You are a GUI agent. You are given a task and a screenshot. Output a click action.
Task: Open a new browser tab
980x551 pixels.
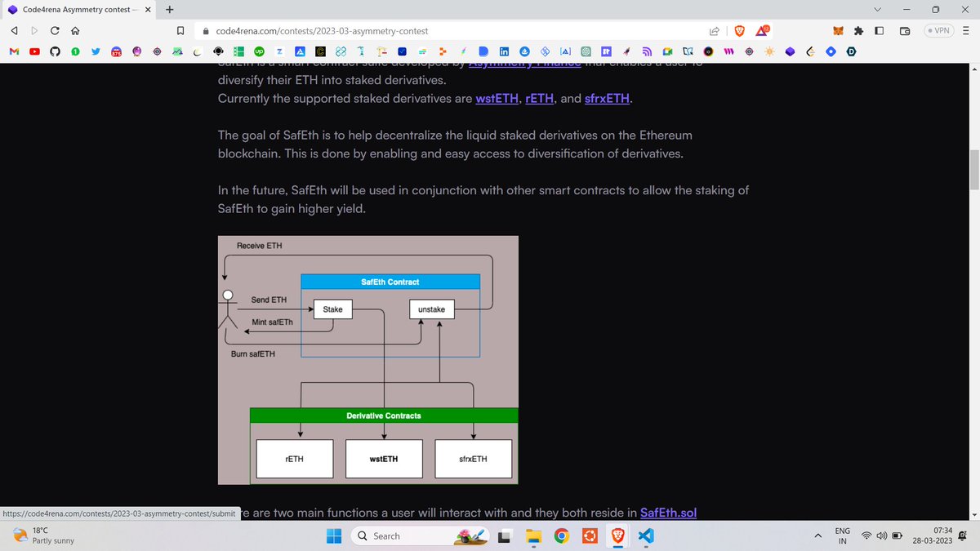(x=169, y=10)
